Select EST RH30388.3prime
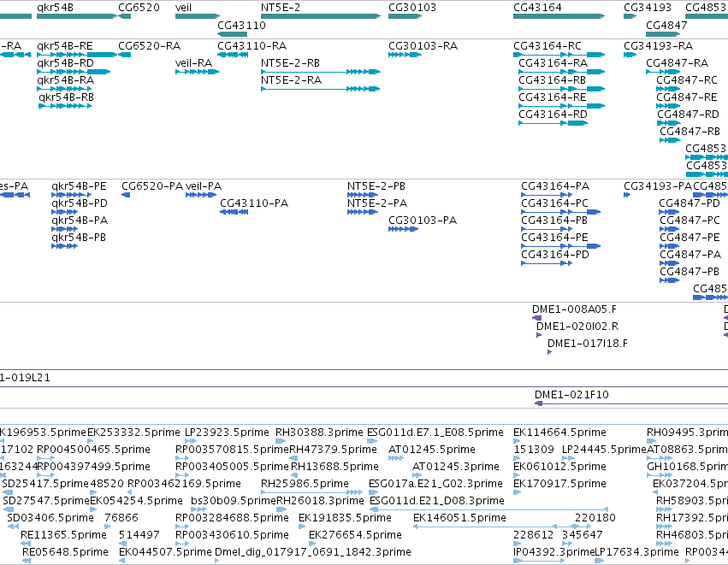Image resolution: width=728 pixels, height=565 pixels. point(281,441)
